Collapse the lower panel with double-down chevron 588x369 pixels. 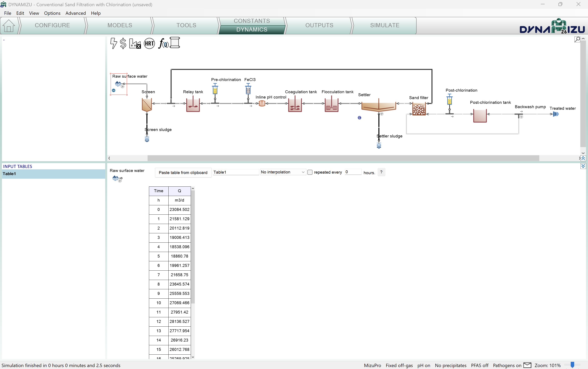pyautogui.click(x=583, y=166)
